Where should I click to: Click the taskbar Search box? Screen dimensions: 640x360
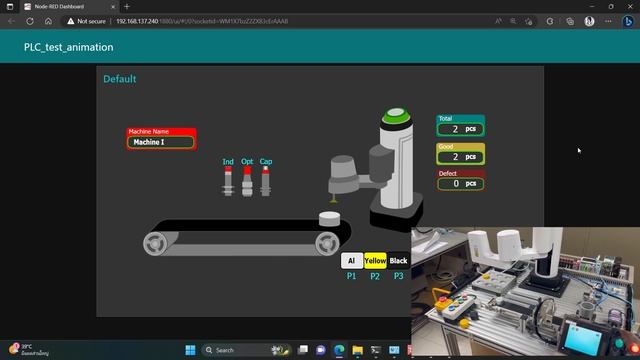246,350
